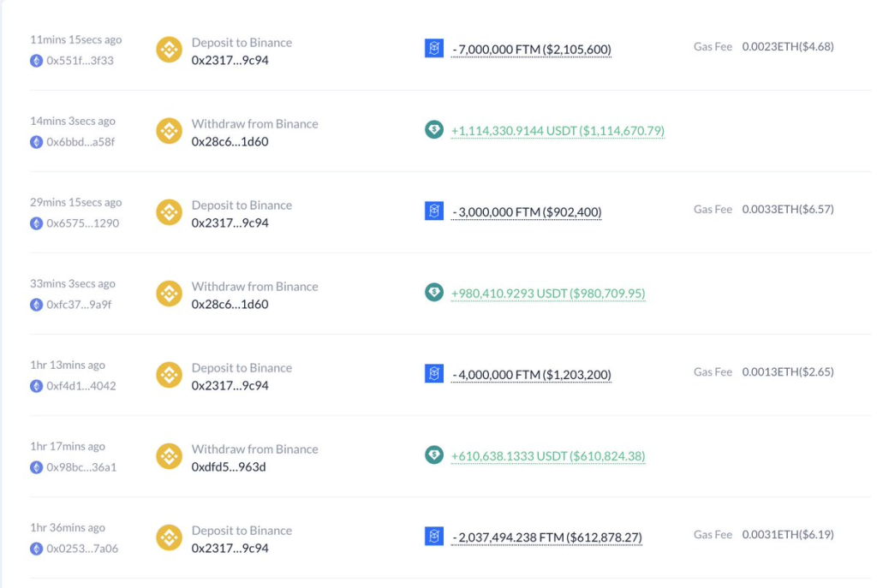Click the gas fee value 0.0023ETH($4.68)
This screenshot has height=588, width=877.
click(788, 46)
